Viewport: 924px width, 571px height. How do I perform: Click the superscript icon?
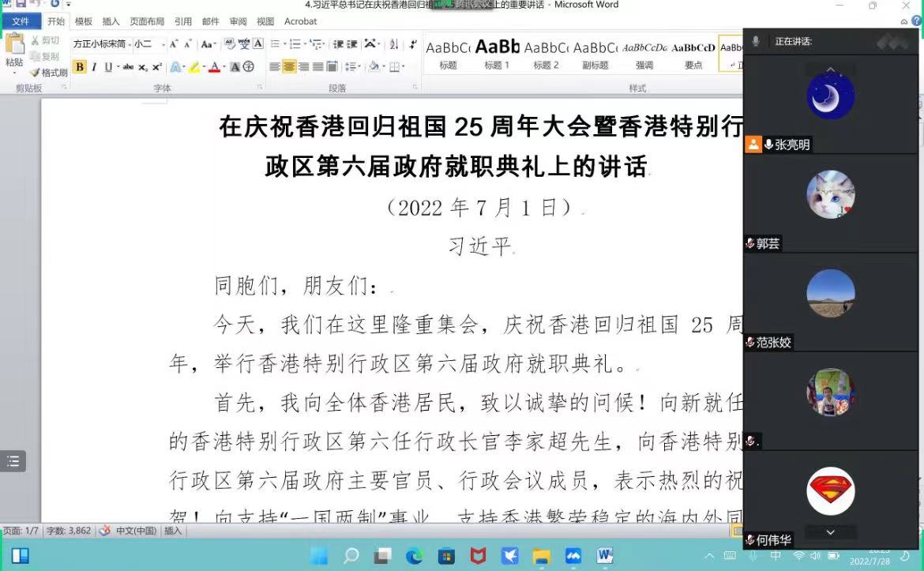tap(157, 67)
